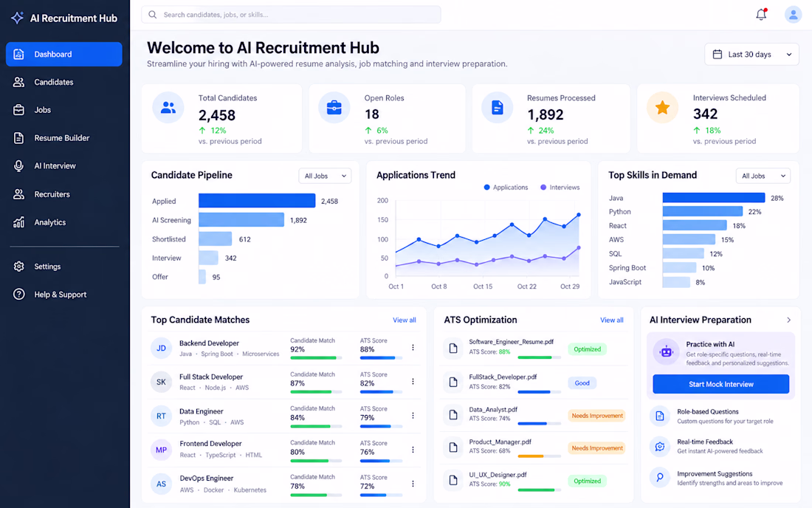Click the Resumes Processed document icon
Screen dimensions: 812x508
(x=497, y=108)
